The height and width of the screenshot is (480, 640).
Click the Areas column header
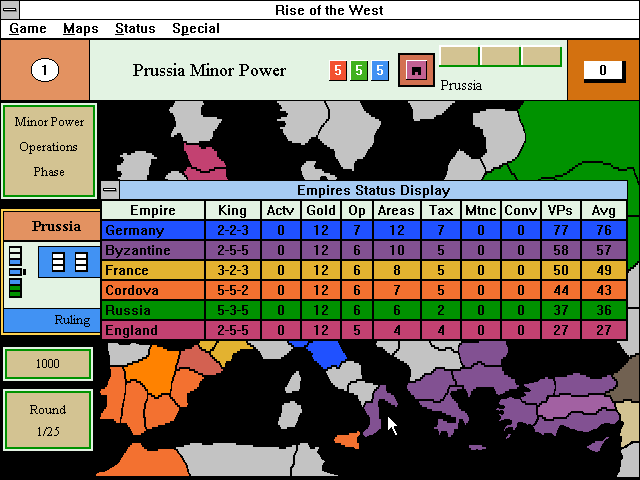pos(396,210)
